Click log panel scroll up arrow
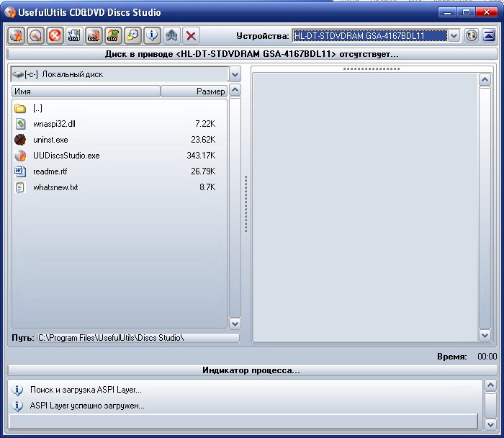This screenshot has width=504, height=438. [x=490, y=385]
